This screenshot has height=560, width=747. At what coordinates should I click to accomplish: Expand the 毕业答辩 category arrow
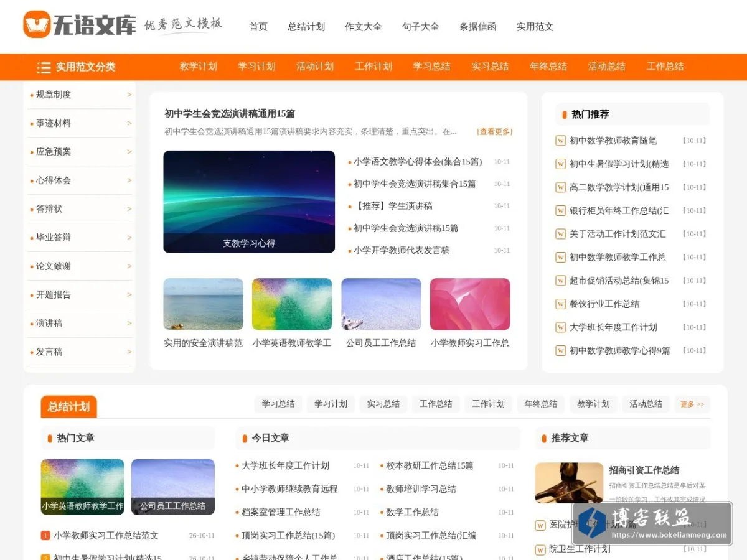[129, 238]
